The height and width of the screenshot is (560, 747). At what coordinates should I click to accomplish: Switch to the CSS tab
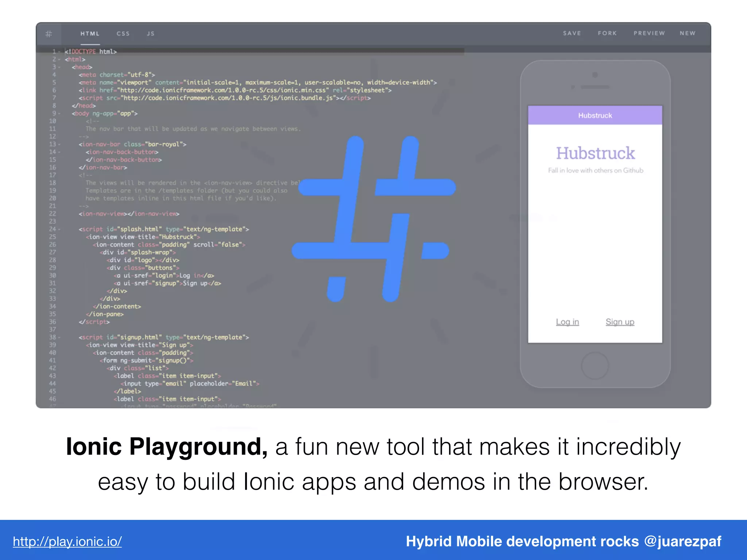[x=123, y=34]
